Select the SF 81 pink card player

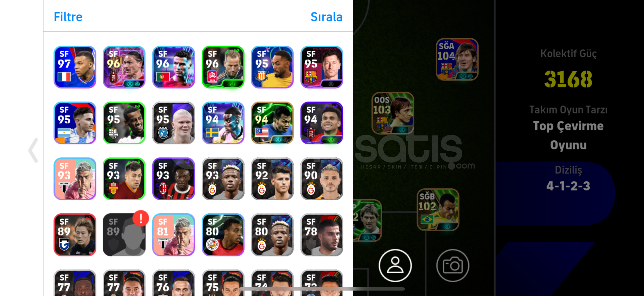click(174, 235)
